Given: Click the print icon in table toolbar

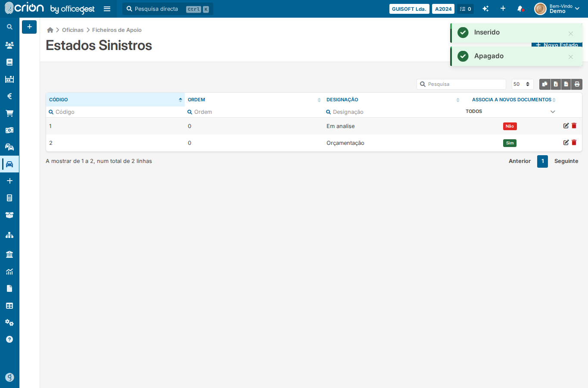Looking at the screenshot, I should pos(577,84).
